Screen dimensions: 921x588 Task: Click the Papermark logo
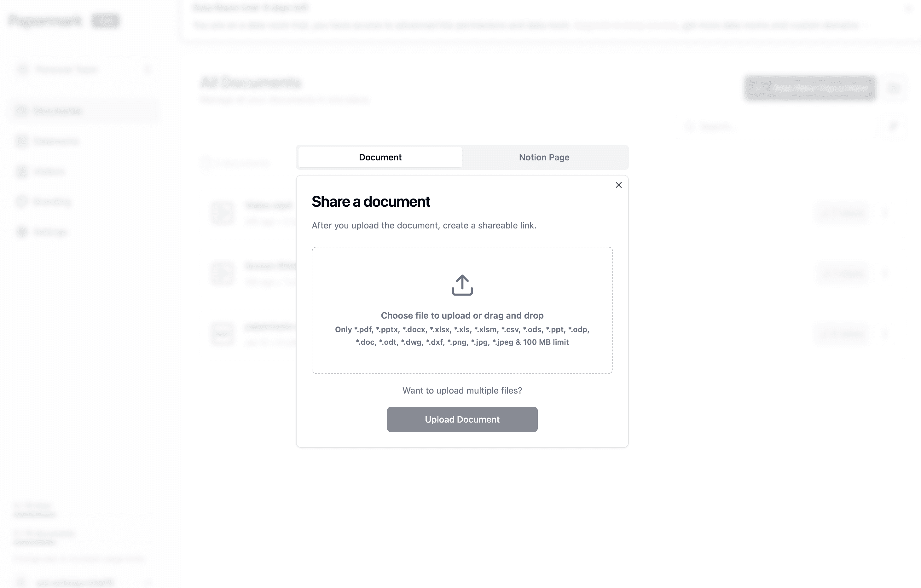[x=45, y=21]
